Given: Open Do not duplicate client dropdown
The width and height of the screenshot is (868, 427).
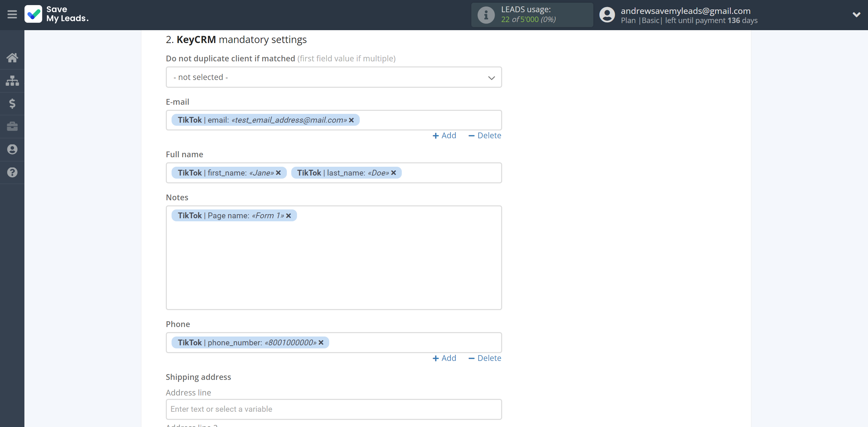Looking at the screenshot, I should (x=334, y=77).
